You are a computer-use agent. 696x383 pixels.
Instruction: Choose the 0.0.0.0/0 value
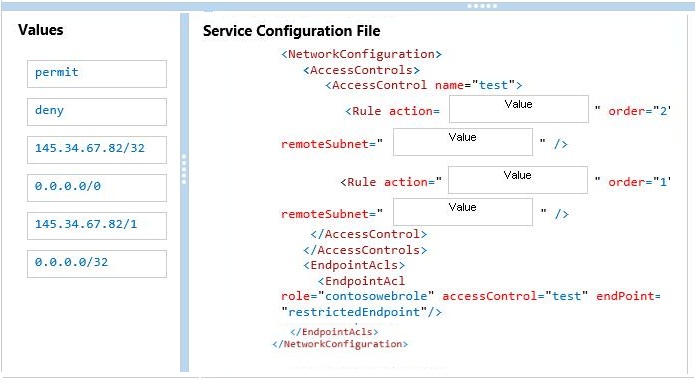[x=97, y=188]
